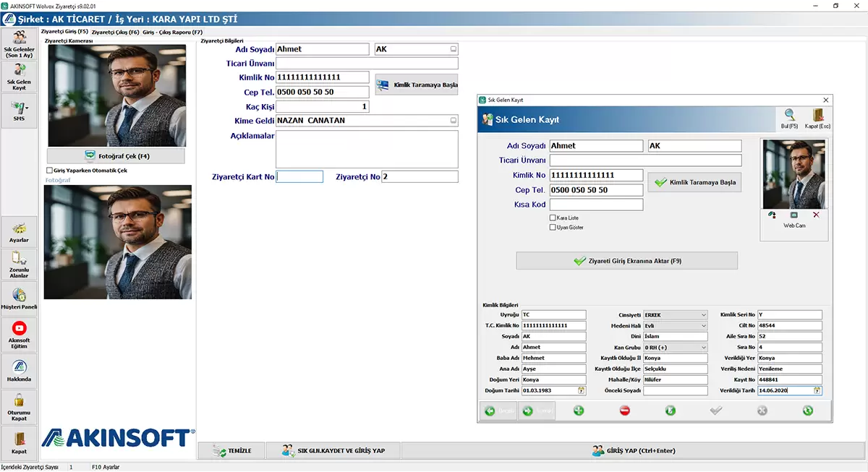Expand the Kan Grubu dropdown
The height and width of the screenshot is (472, 868).
click(704, 348)
